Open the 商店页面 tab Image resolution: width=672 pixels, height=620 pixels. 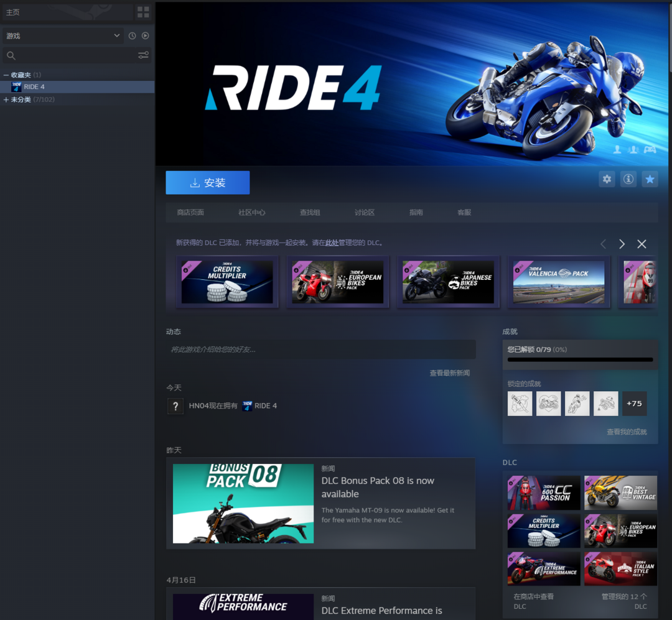point(190,213)
